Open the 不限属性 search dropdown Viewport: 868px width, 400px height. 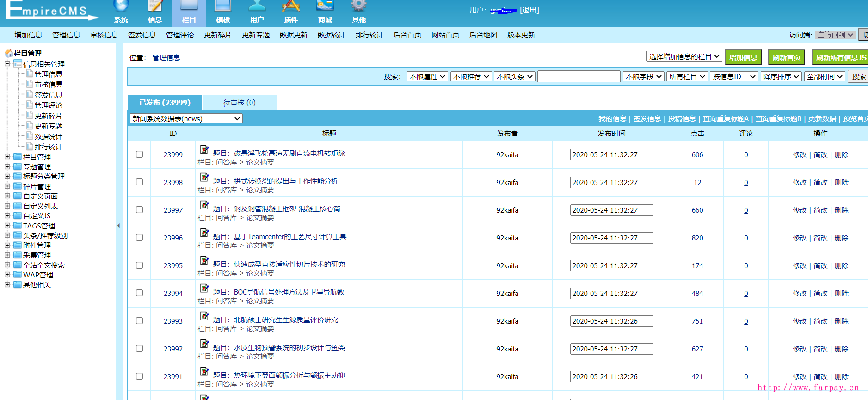427,76
